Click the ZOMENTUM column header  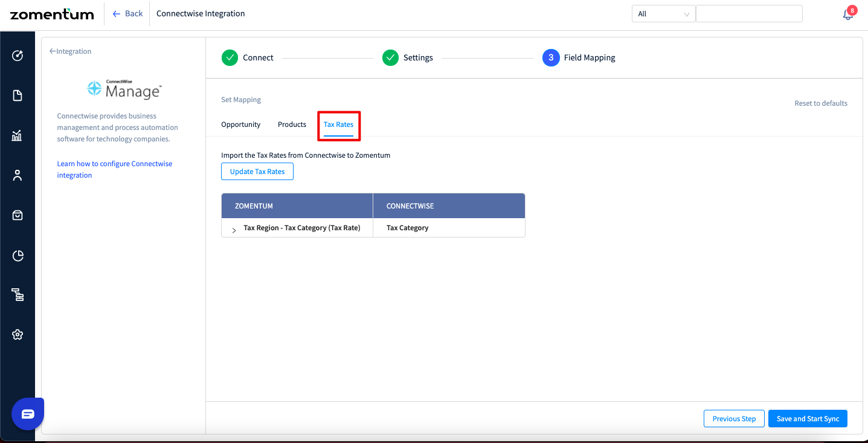click(x=297, y=206)
